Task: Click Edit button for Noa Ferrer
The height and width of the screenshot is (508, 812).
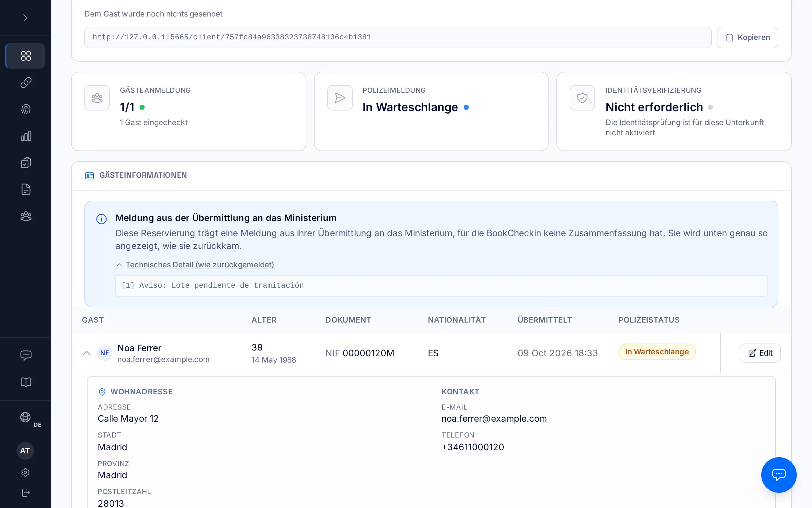Action: [x=760, y=353]
